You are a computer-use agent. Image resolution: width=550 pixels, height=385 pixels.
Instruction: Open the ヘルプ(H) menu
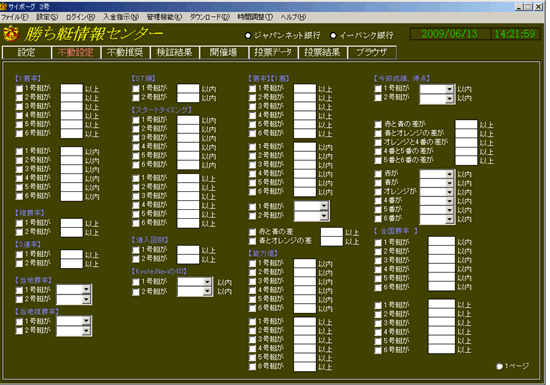pyautogui.click(x=293, y=17)
